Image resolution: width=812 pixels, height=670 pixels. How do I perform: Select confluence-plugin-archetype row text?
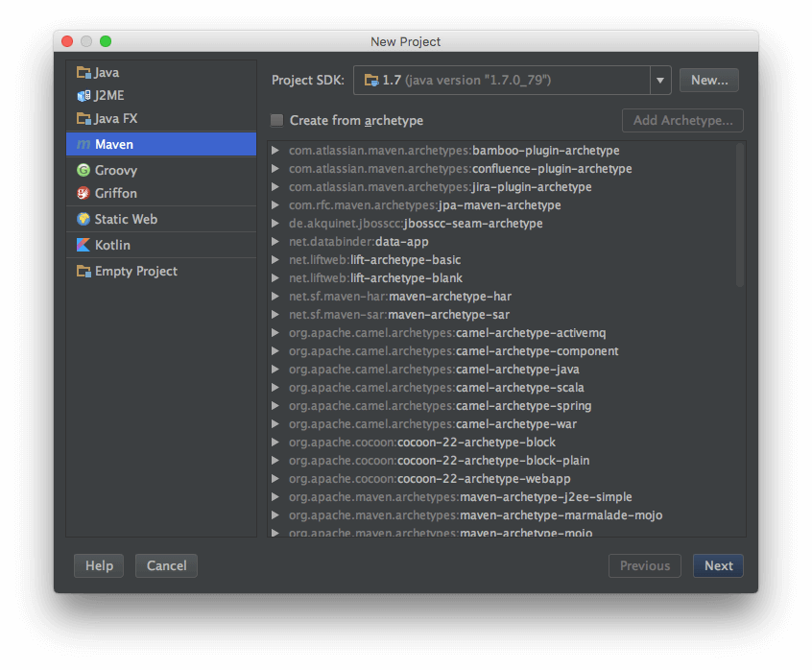461,168
